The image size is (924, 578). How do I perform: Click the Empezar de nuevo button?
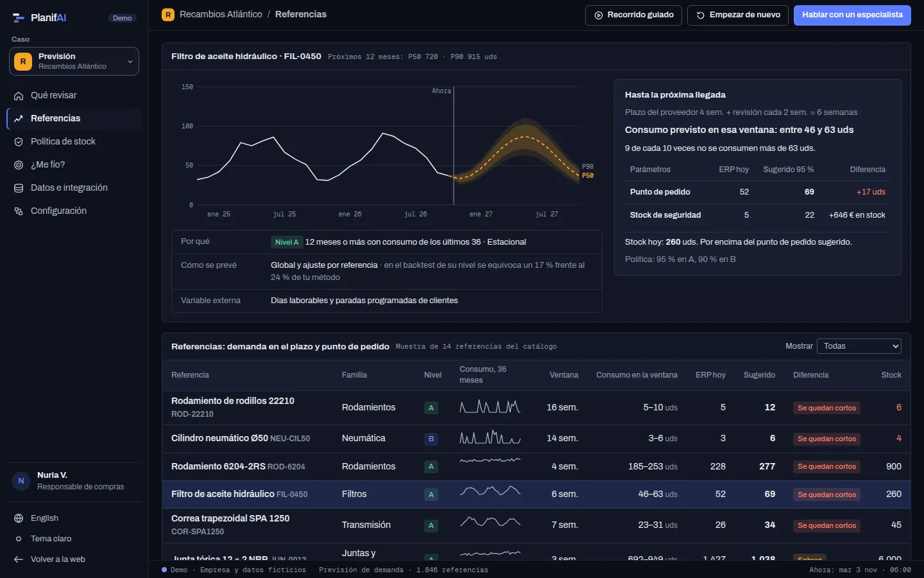[738, 15]
